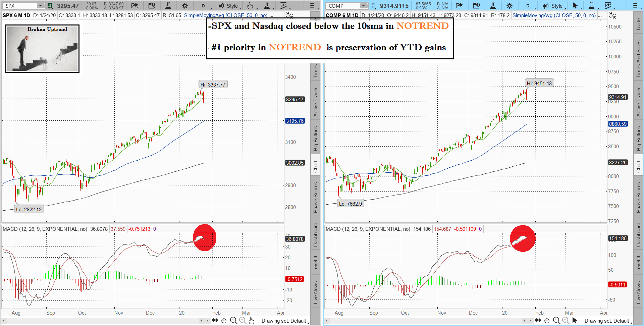The image size is (644, 326).
Task: Switch to the Dashboard side tab on the right
Action: tap(638, 235)
